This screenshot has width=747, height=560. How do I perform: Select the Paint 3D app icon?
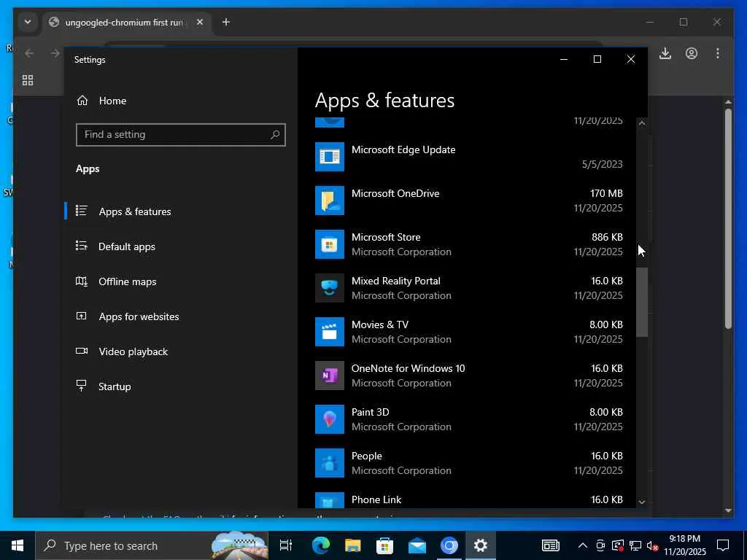[x=329, y=419]
